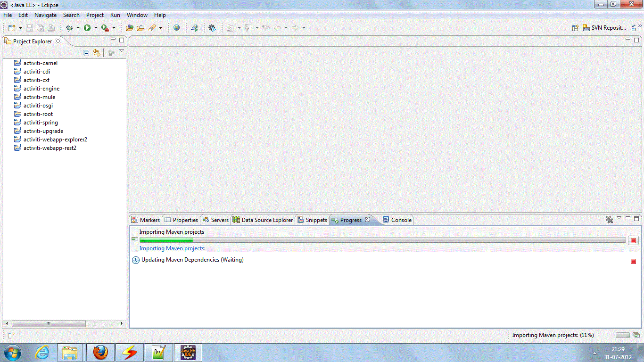Collapse all projects in Project Explorer

click(86, 53)
